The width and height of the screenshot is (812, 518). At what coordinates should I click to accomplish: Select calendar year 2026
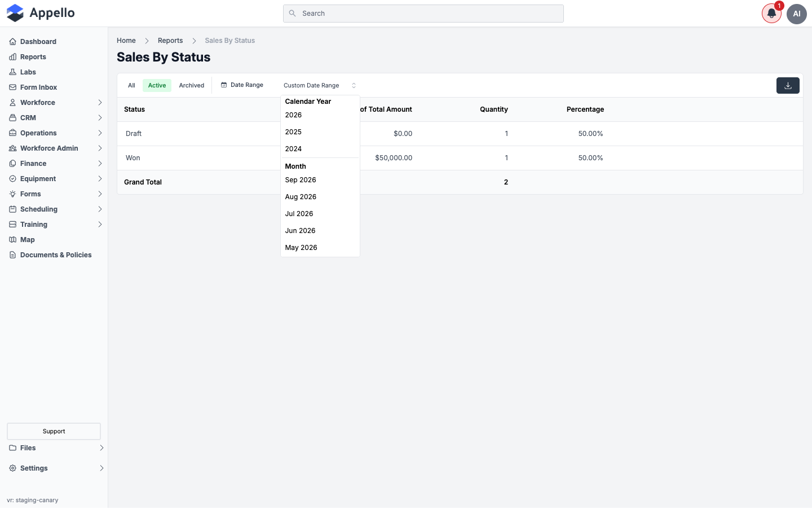(x=320, y=115)
